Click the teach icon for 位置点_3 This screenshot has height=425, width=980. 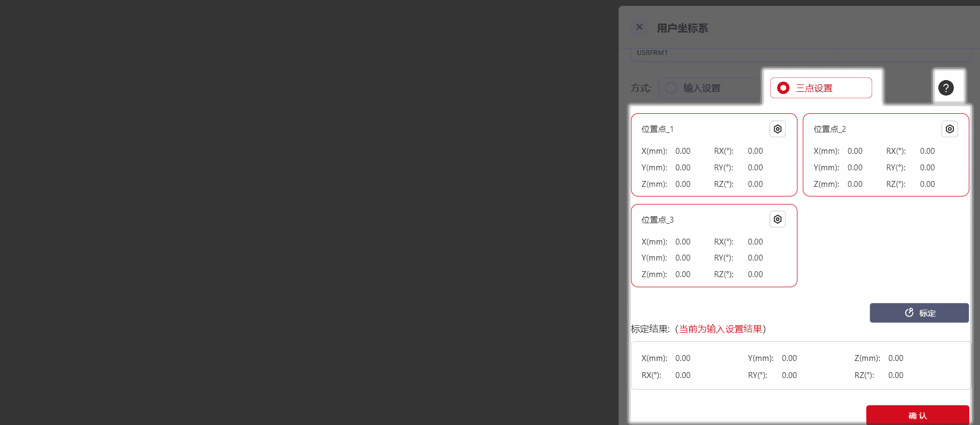(x=778, y=219)
